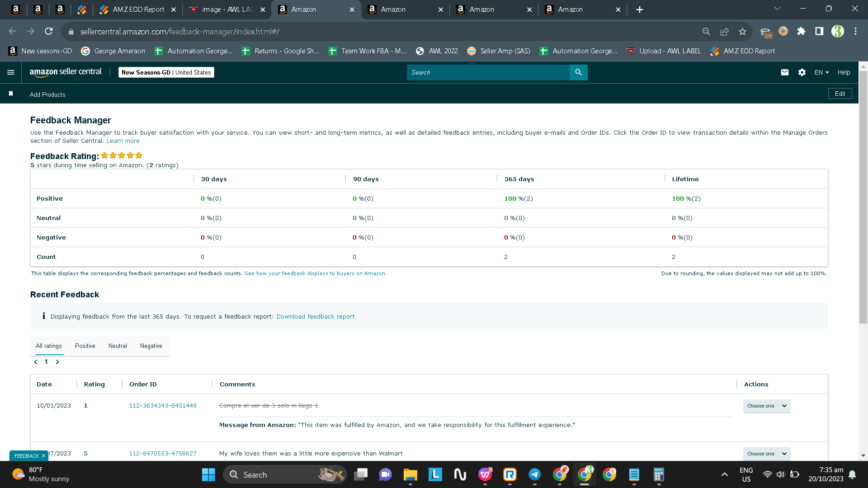Open the George Ameraon bookmark
The width and height of the screenshot is (868, 488).
point(113,51)
